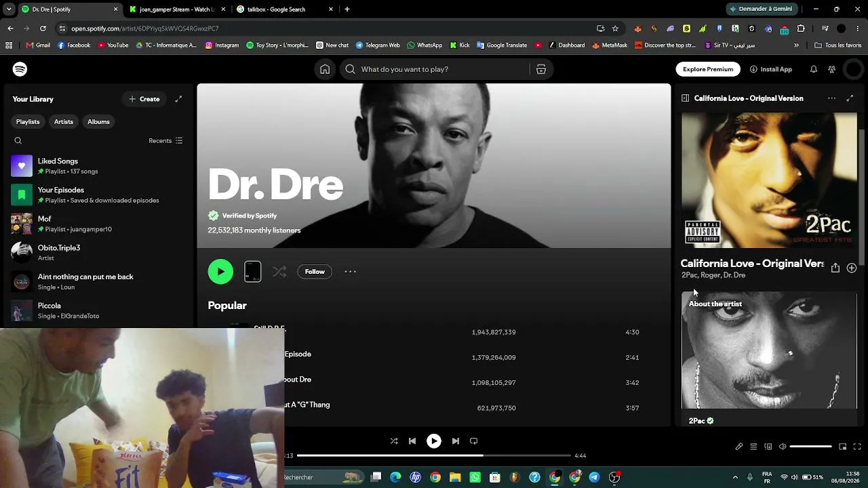Screen dimensions: 868x488
Task: Enter Spotify fullscreen mode
Action: [857, 447]
